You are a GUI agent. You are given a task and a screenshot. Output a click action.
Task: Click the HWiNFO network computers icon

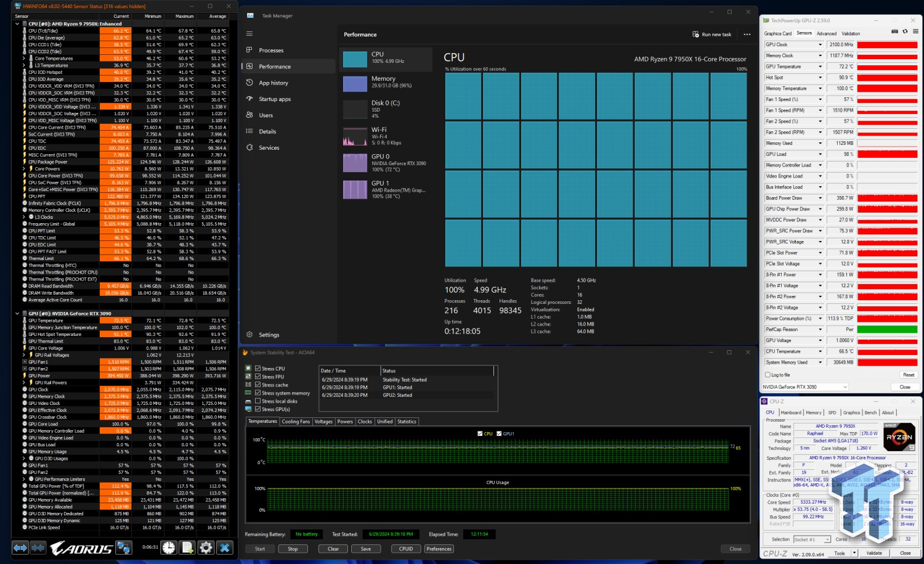coord(124,547)
